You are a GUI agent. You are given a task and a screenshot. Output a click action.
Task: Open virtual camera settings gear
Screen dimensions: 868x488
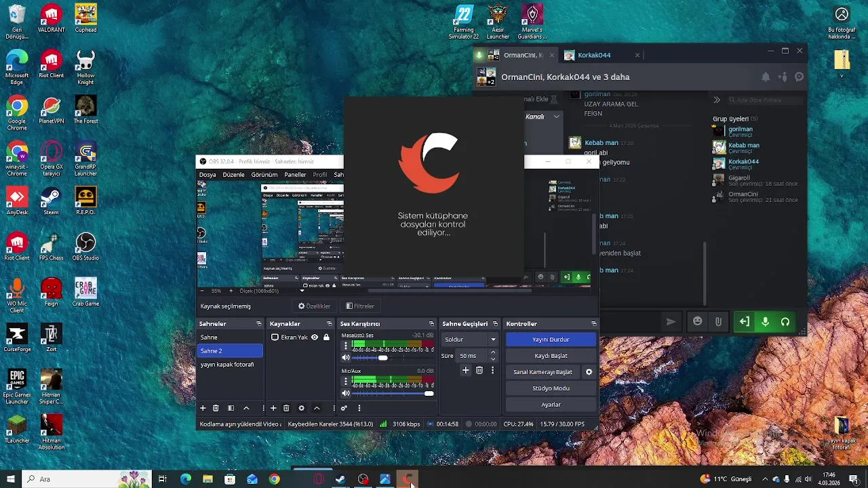click(x=589, y=372)
